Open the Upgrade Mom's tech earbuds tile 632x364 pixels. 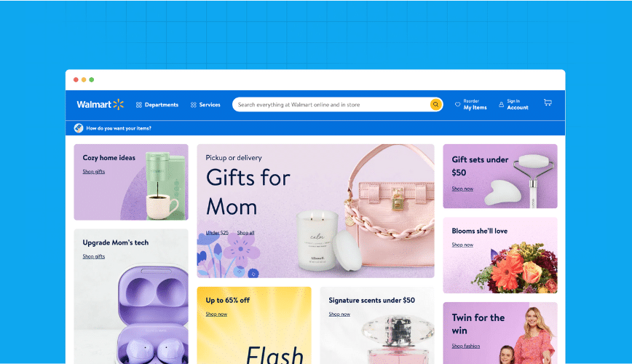point(131,296)
